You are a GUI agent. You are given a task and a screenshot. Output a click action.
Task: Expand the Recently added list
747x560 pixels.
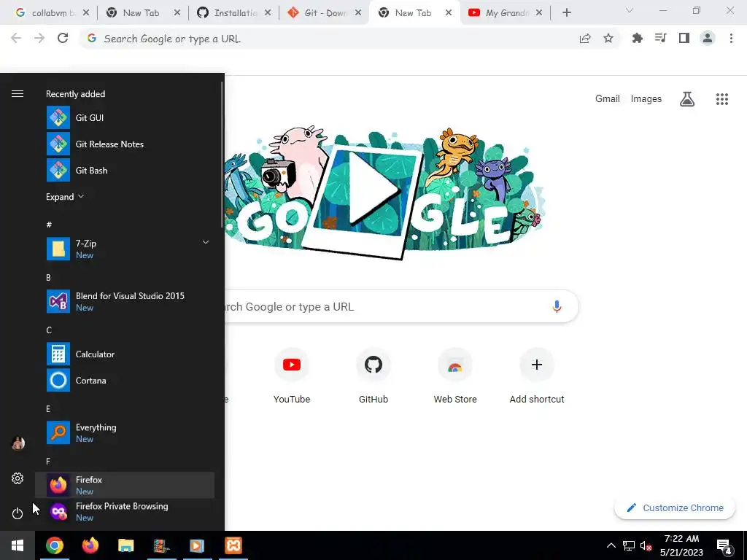pyautogui.click(x=65, y=197)
